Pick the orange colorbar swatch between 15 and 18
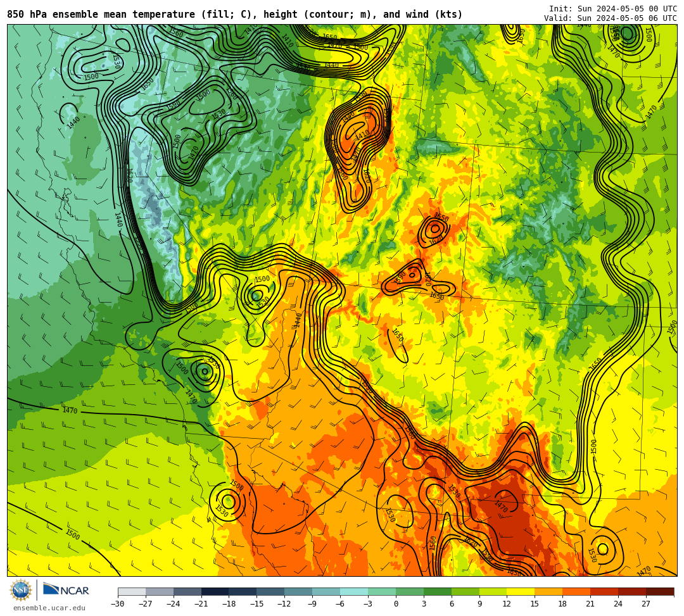The image size is (684, 616). click(x=548, y=591)
